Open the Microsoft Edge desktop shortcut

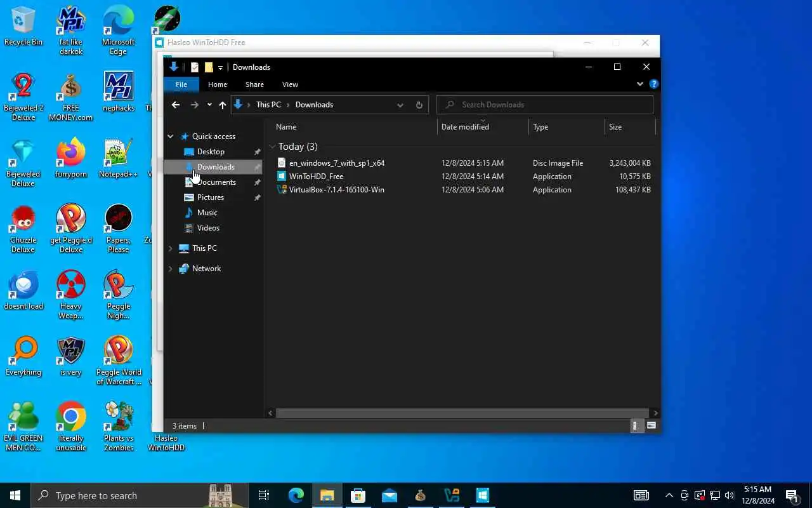coord(119,30)
